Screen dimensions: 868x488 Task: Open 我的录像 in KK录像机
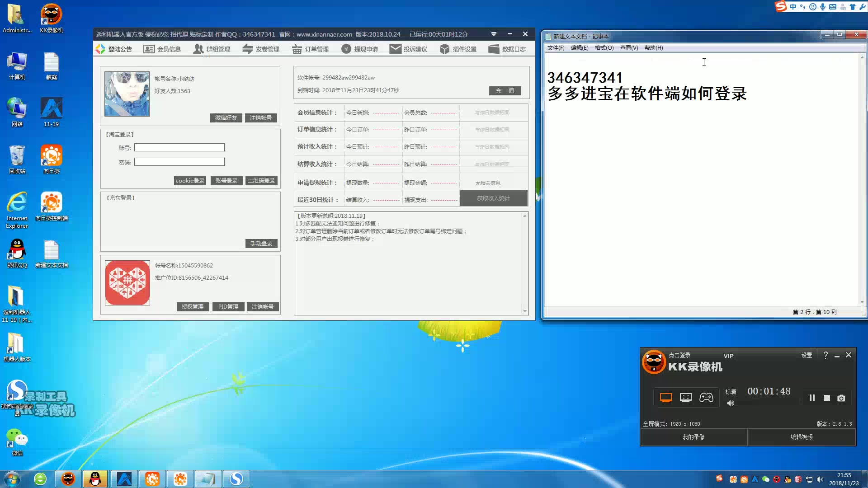tap(694, 437)
